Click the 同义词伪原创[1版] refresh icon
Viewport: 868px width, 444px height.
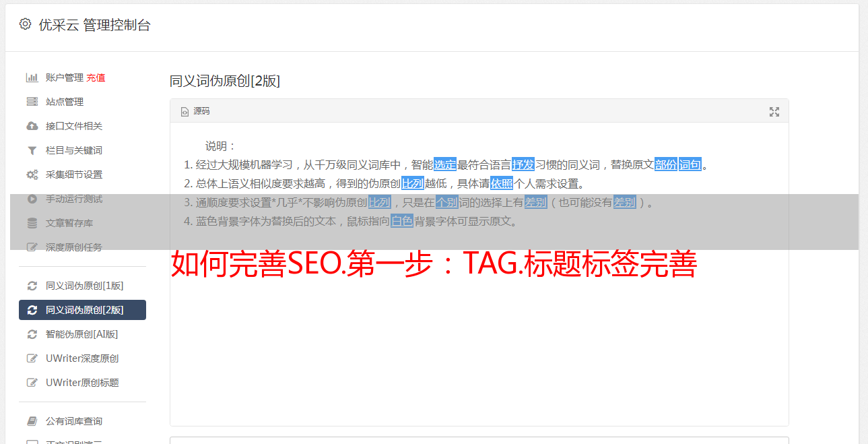point(32,286)
